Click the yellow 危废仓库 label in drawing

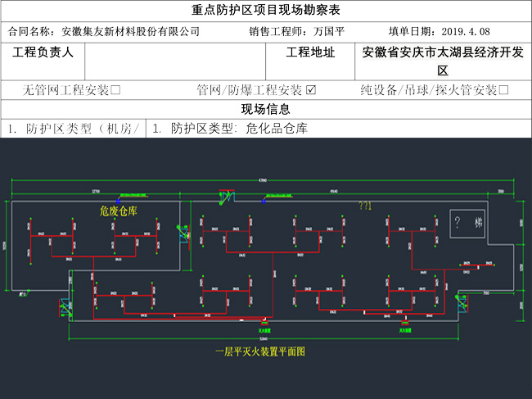click(119, 211)
